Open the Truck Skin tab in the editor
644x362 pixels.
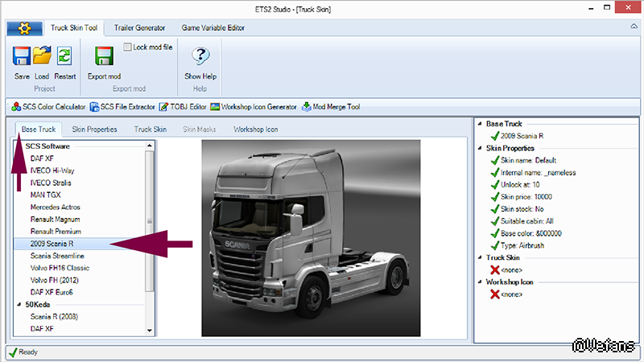[x=151, y=130]
